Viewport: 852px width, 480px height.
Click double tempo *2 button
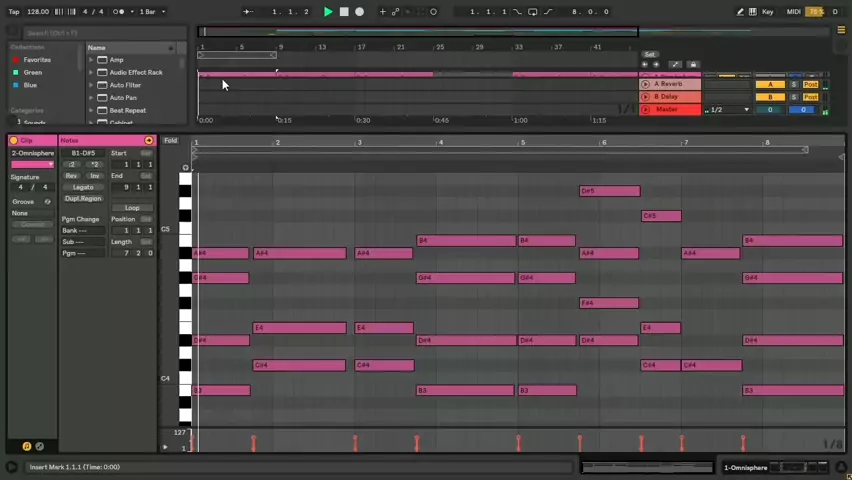[x=95, y=164]
